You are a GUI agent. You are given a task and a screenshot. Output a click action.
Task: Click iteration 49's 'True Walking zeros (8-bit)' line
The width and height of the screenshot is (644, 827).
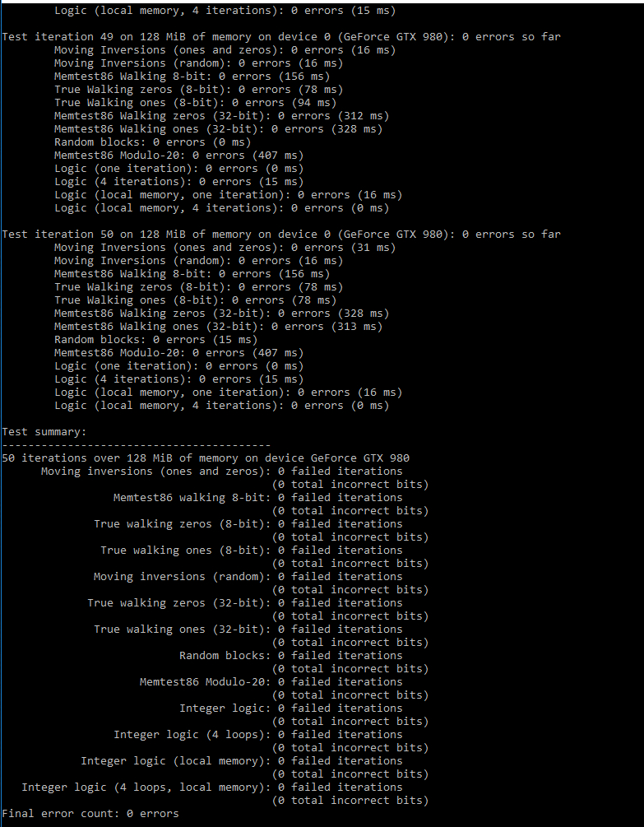coord(199,90)
